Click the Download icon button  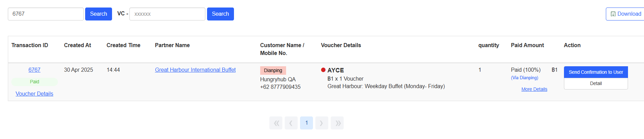(x=626, y=14)
